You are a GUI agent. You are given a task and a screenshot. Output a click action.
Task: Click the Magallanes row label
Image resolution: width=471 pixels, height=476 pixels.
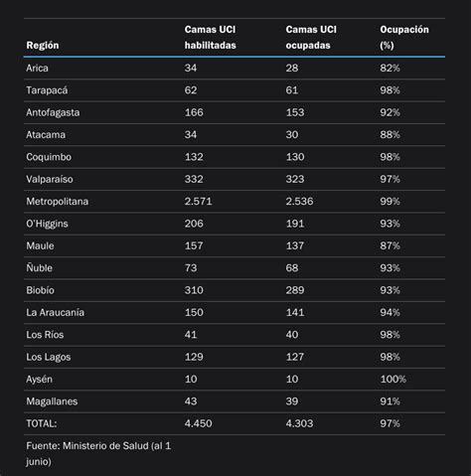(52, 401)
